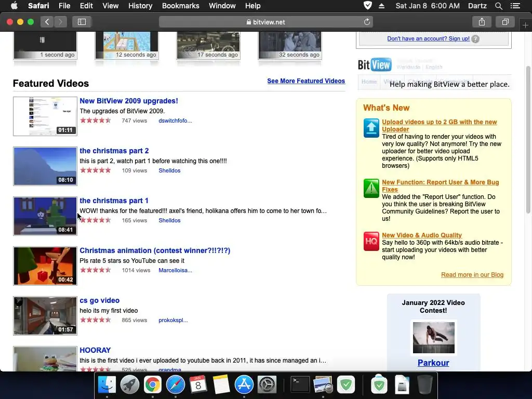Viewport: 532px width, 399px height.
Task: Click the 08:41 christmas part 1 thumbnail
Action: [45, 216]
